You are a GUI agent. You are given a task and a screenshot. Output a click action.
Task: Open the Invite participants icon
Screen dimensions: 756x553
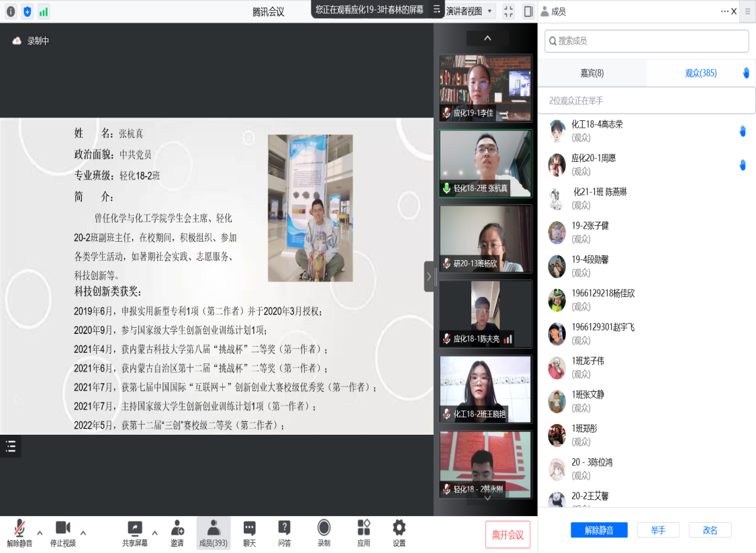click(177, 533)
